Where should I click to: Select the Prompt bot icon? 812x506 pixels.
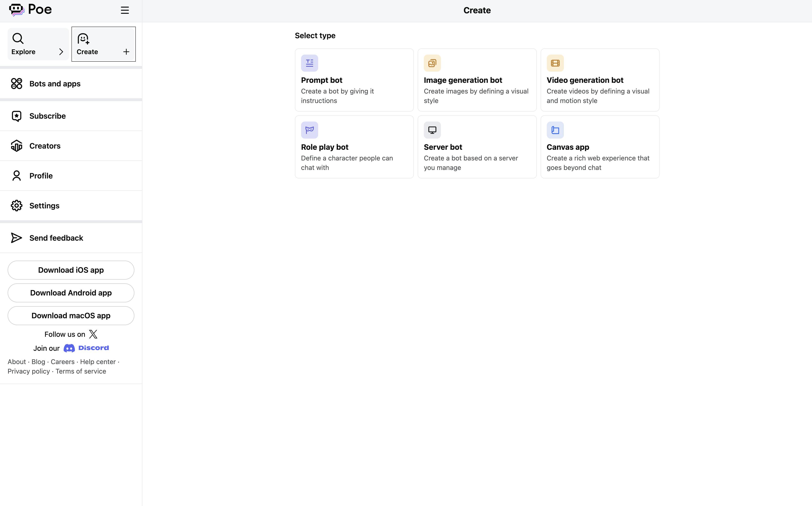click(x=309, y=63)
